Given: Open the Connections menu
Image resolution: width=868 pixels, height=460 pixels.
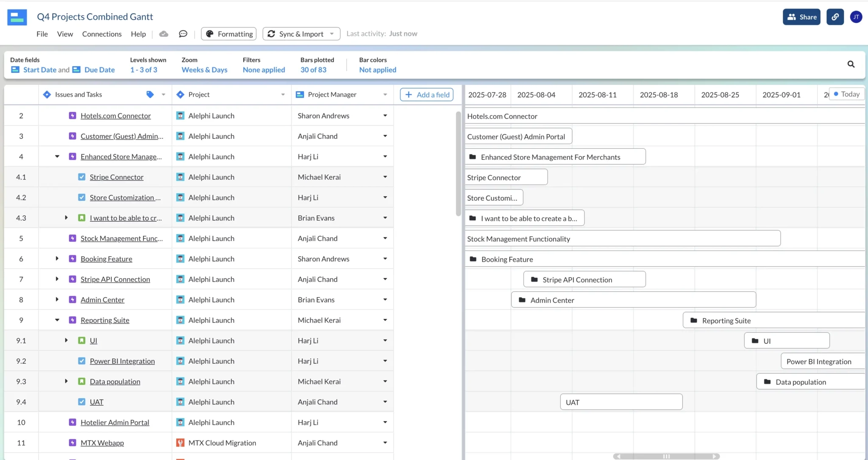Looking at the screenshot, I should 102,34.
